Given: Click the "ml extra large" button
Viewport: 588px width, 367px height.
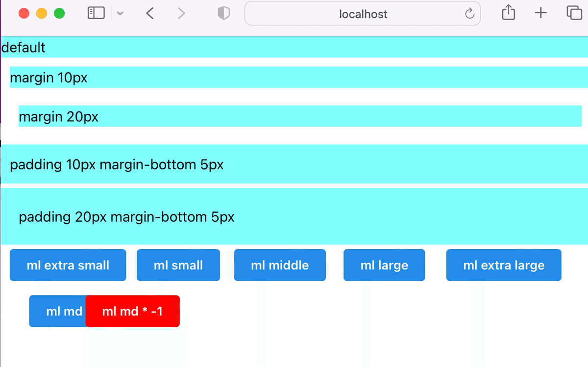Looking at the screenshot, I should click(x=504, y=265).
